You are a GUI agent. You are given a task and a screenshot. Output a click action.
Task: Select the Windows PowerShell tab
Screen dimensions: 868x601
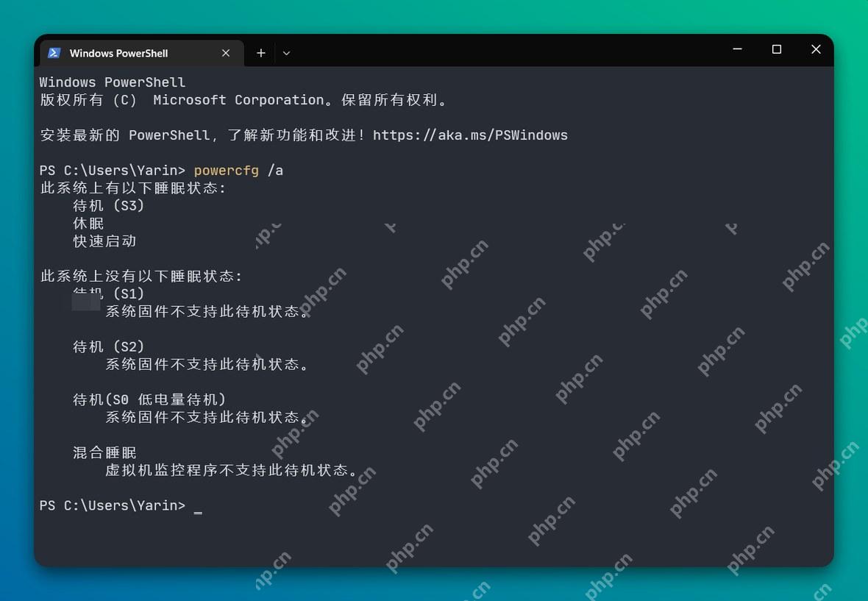click(142, 53)
